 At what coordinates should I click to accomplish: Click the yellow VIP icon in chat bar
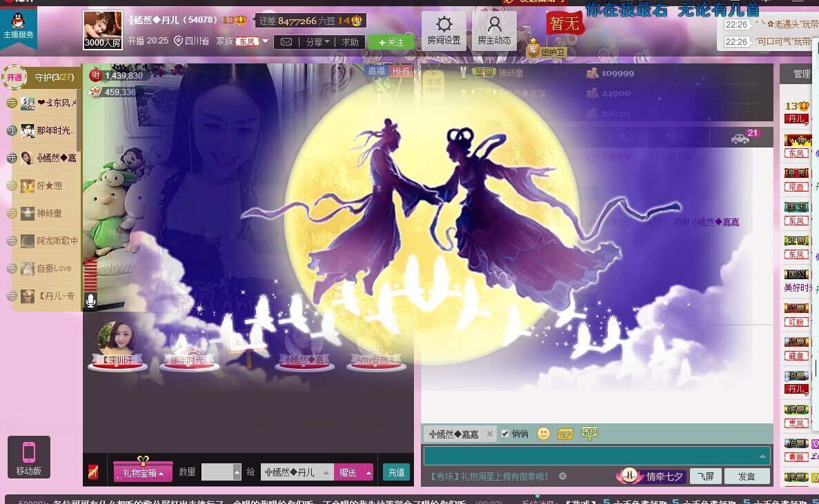(x=564, y=434)
